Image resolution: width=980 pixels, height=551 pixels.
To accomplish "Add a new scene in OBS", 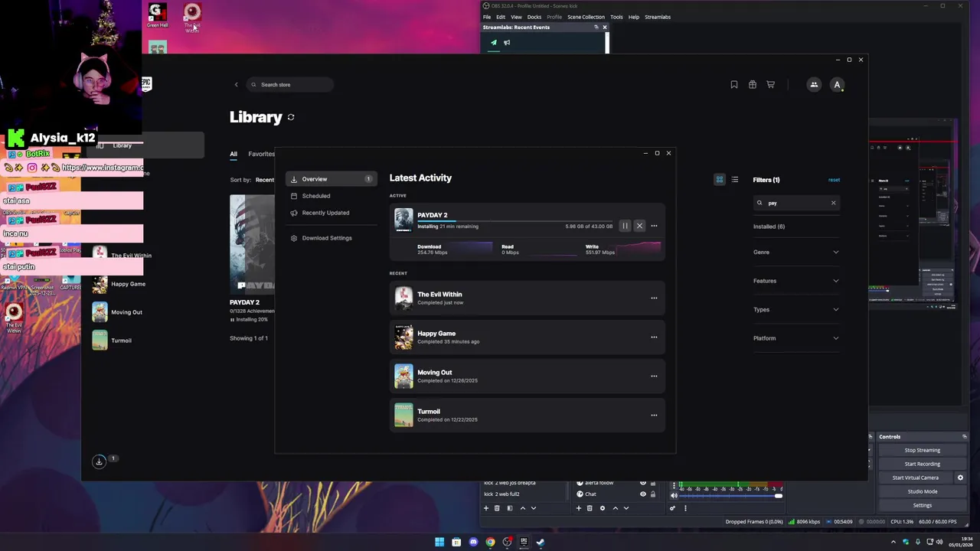I will (485, 508).
